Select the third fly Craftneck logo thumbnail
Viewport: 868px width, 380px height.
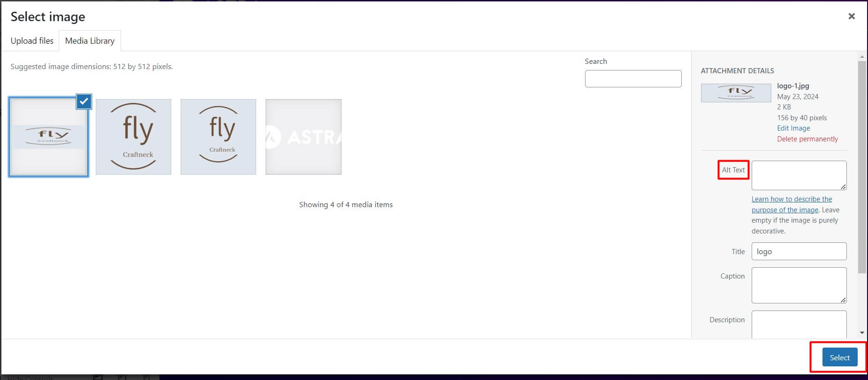[218, 137]
